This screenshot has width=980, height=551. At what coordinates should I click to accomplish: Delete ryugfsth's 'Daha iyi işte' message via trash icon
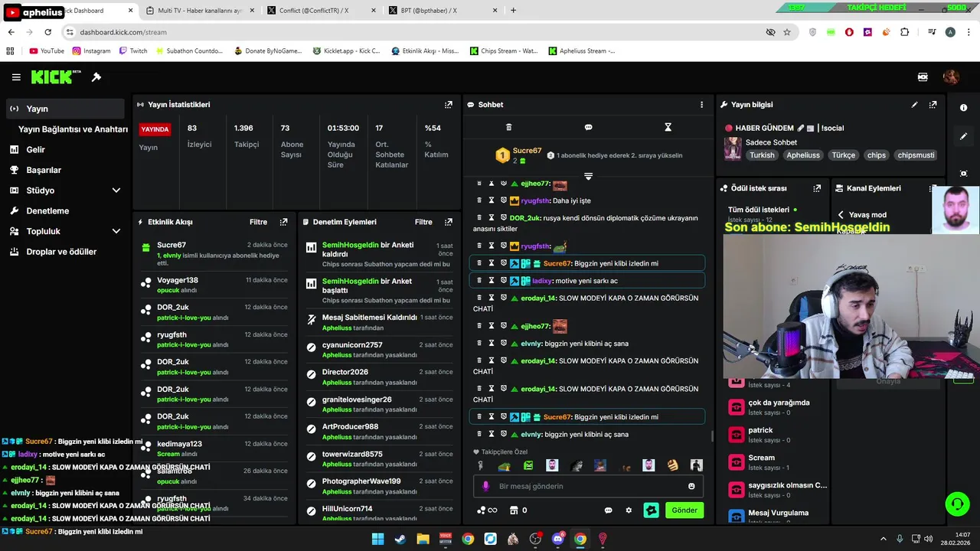(x=479, y=201)
